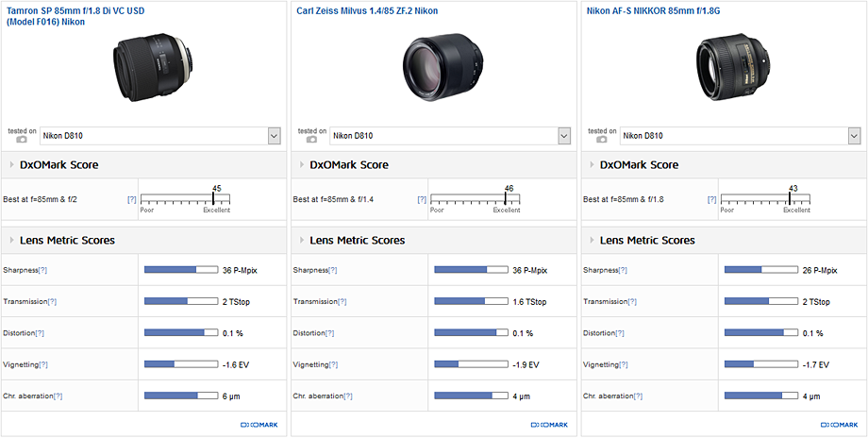Click the help [?] next to Nikon's Best at f/1.8 score

click(x=712, y=199)
